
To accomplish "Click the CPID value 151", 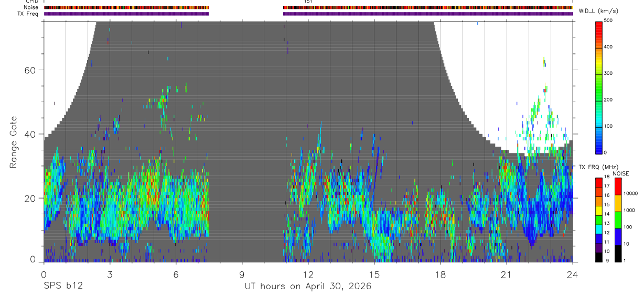I will (x=308, y=2).
